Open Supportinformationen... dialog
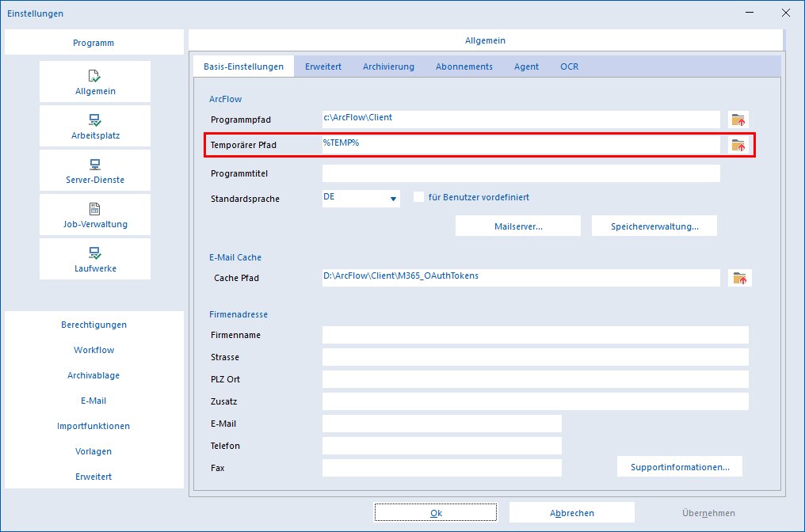 pos(680,467)
